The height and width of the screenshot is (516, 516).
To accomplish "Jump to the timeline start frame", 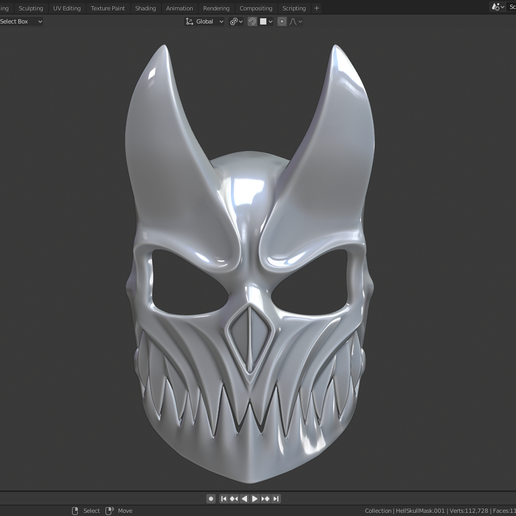I will click(x=224, y=499).
